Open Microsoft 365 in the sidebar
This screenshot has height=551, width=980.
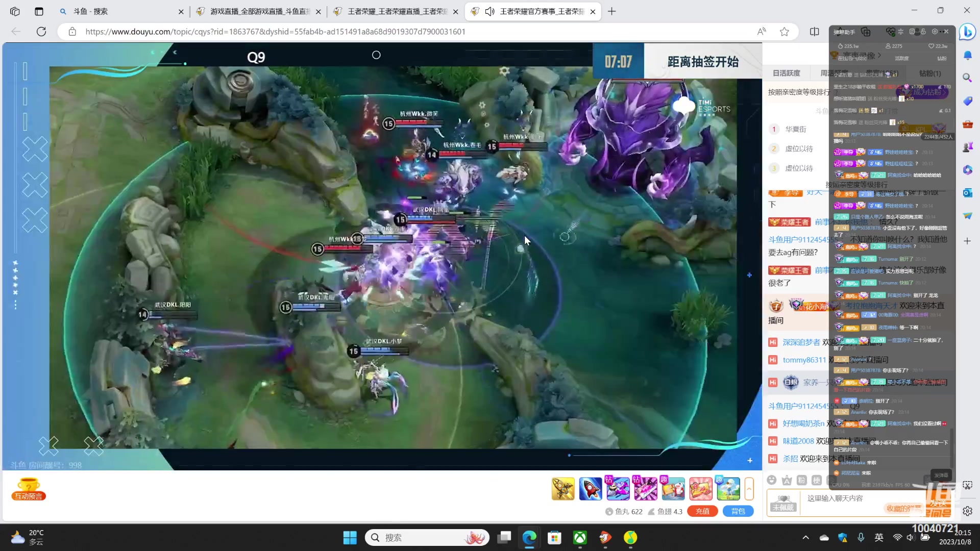coord(967,170)
